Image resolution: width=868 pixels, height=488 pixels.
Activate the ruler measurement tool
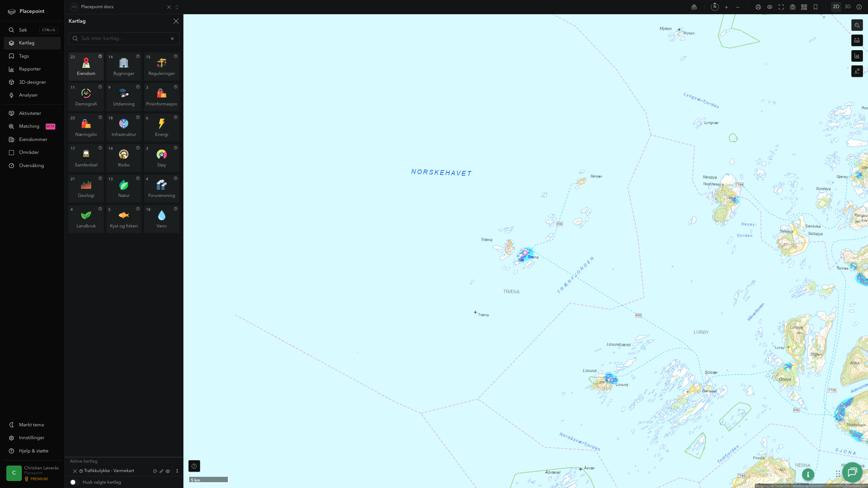click(x=857, y=40)
